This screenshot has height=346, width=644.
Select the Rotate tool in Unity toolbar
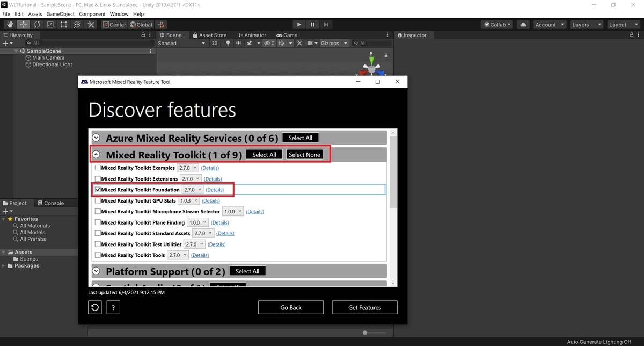(36, 25)
